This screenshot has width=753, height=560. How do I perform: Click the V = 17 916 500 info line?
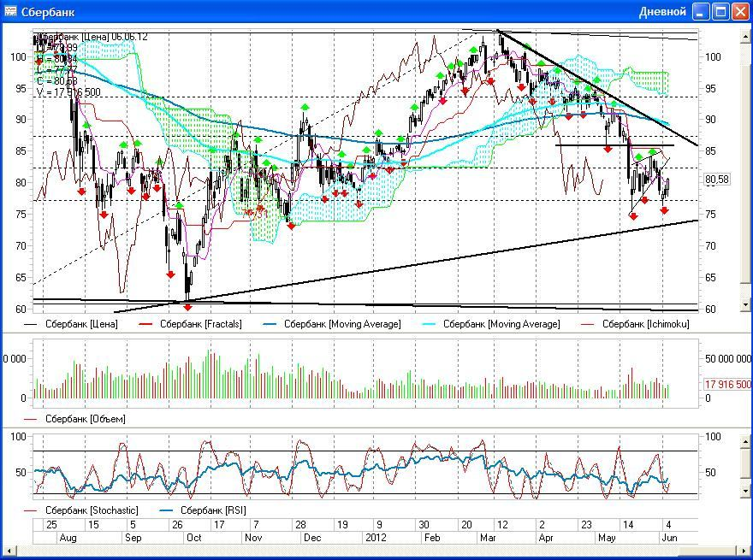click(68, 91)
